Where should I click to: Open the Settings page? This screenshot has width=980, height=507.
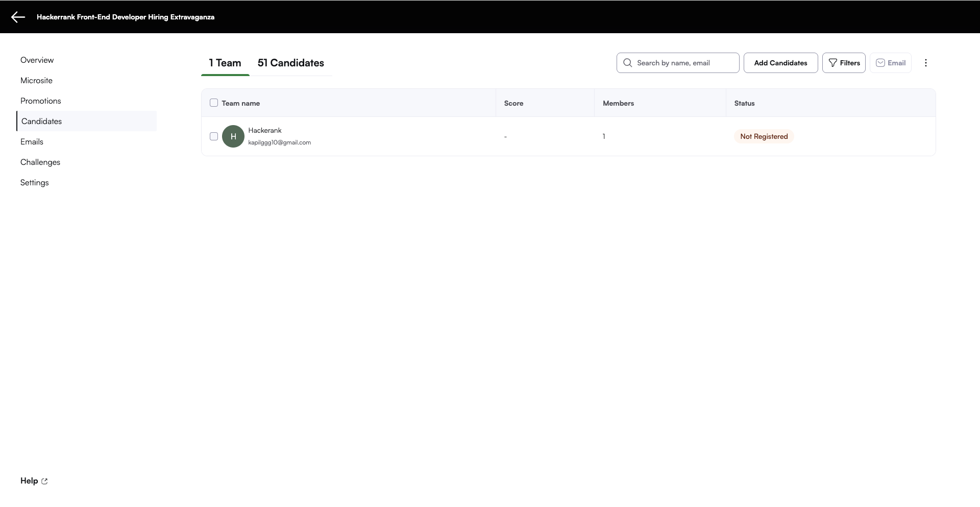pyautogui.click(x=35, y=182)
